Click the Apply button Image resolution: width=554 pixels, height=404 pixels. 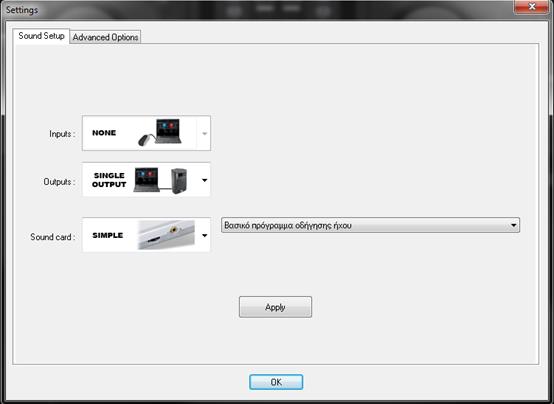[x=275, y=307]
